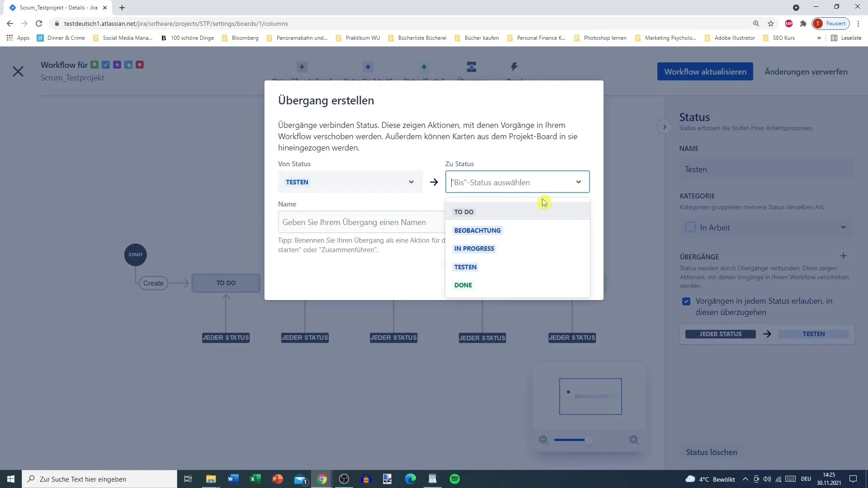Click the START node in the workflow diagram

coord(136,254)
